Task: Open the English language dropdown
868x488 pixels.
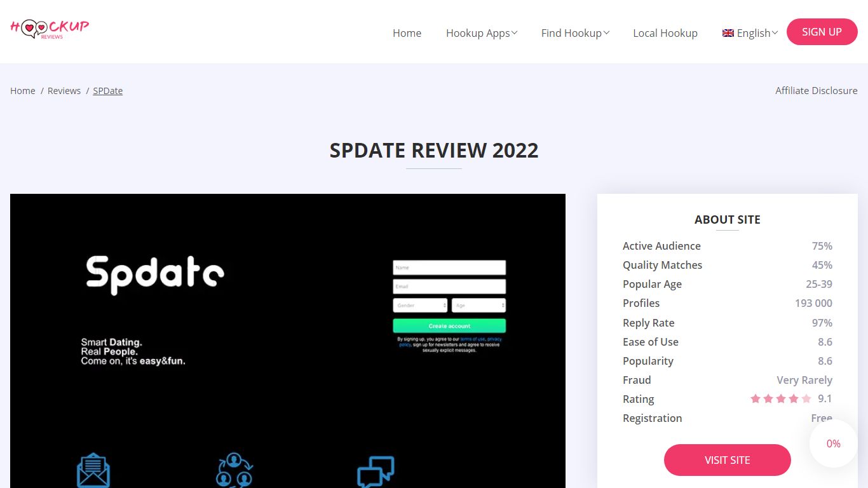Action: click(750, 33)
